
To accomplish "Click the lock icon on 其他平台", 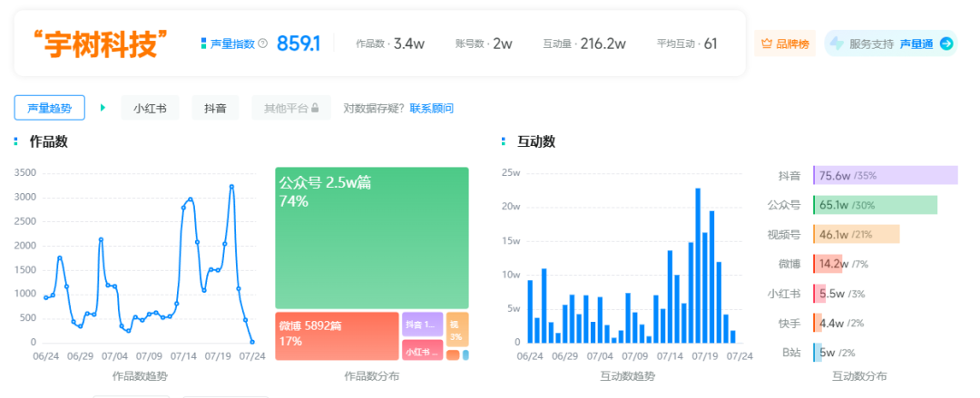I will [315, 109].
